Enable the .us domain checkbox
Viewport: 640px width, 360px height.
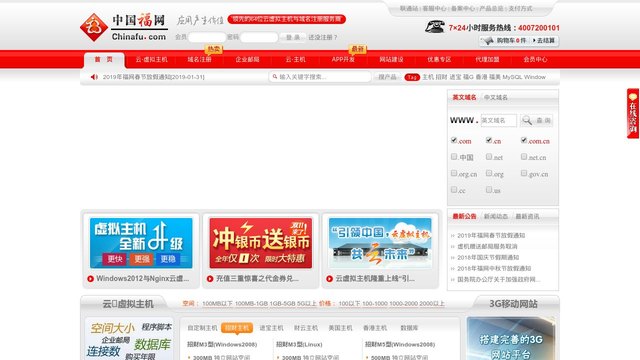[489, 189]
